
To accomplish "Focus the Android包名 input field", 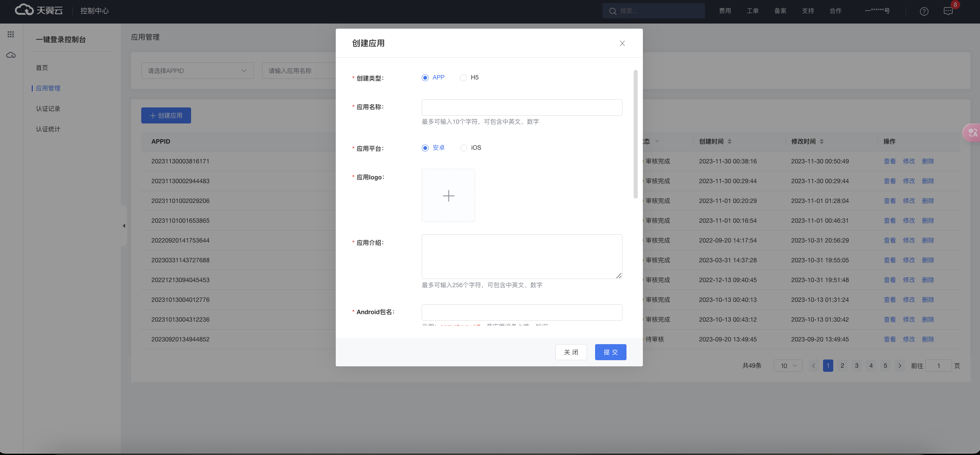I will click(522, 312).
